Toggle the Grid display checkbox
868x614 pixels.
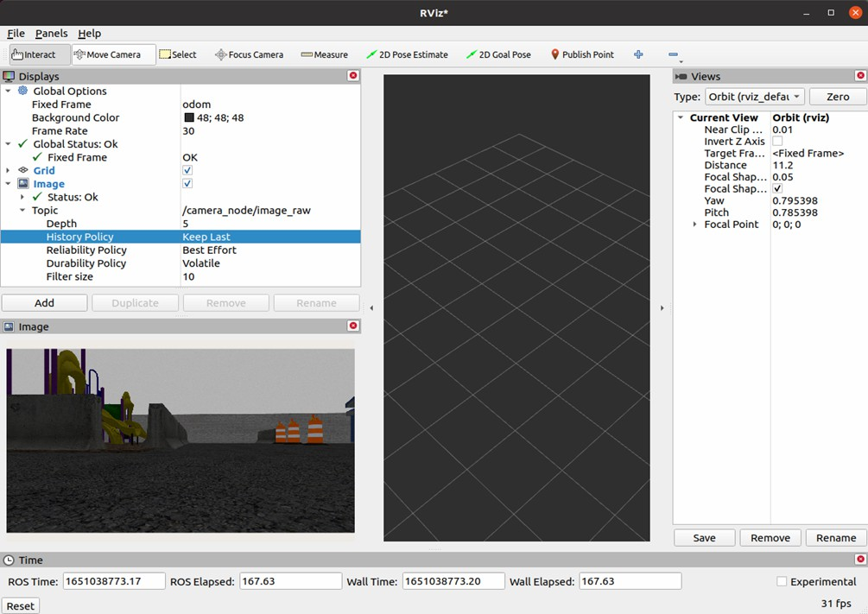click(x=187, y=170)
